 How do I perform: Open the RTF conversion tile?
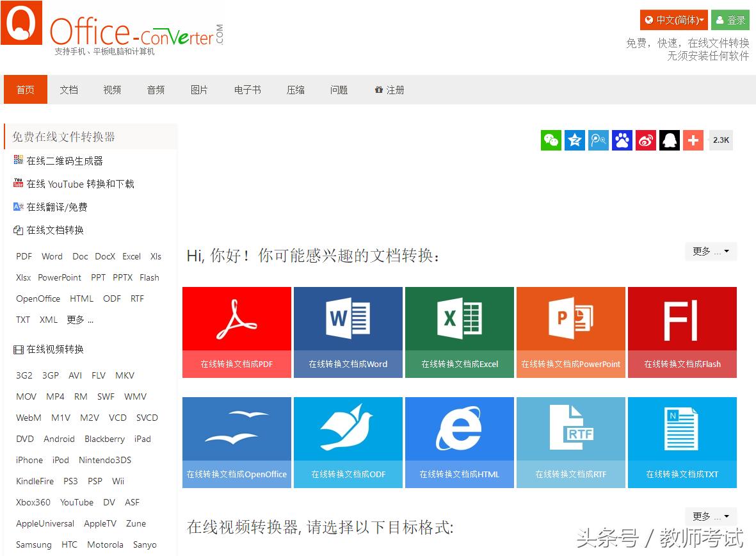[571, 443]
